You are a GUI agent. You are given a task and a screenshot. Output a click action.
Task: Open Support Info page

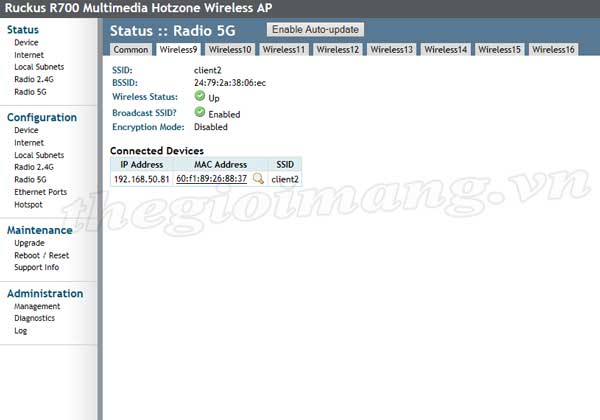(x=36, y=267)
